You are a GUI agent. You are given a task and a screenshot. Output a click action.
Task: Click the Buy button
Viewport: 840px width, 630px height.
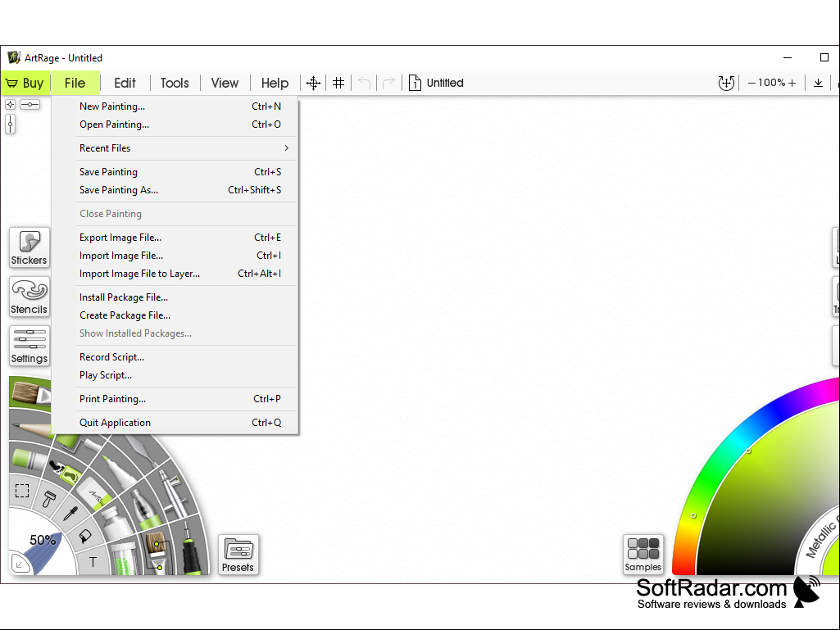click(25, 83)
